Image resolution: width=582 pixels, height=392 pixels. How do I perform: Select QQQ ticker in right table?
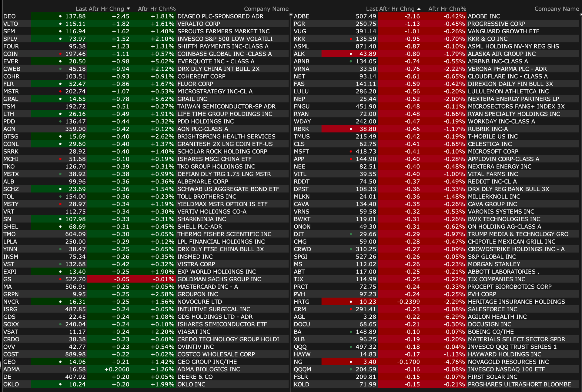tap(300, 347)
